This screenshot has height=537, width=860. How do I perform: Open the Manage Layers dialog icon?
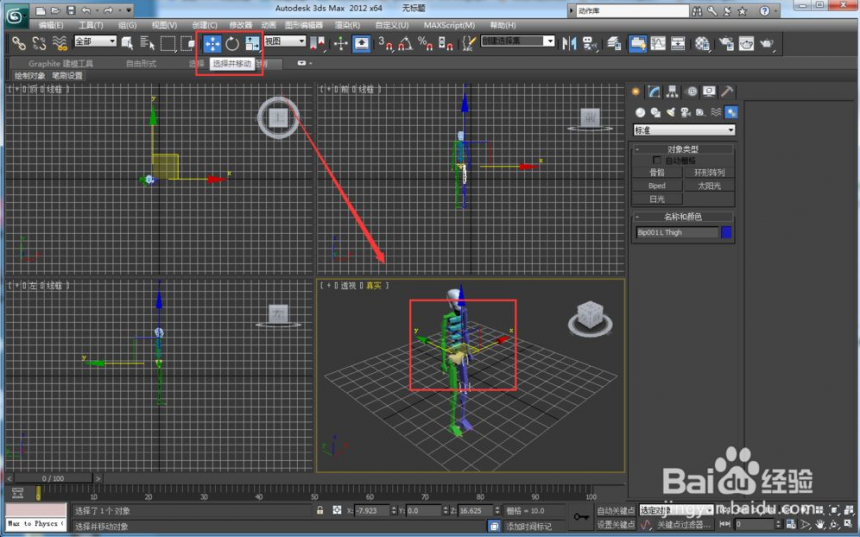pyautogui.click(x=614, y=43)
